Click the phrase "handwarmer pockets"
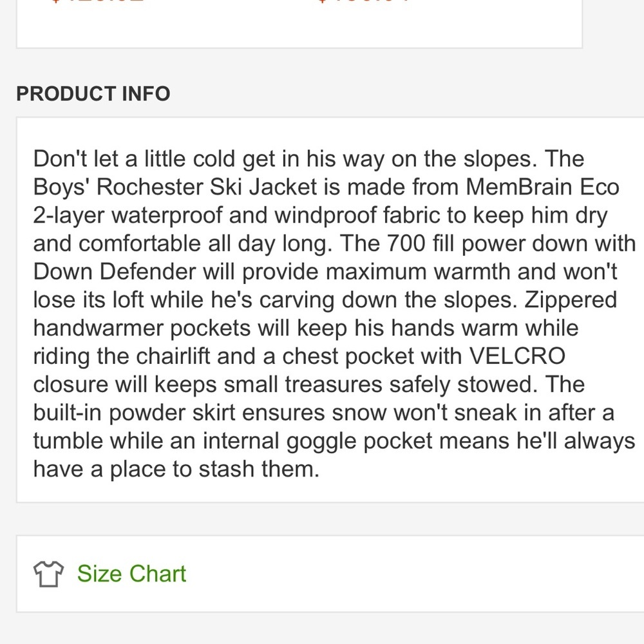 tap(142, 328)
